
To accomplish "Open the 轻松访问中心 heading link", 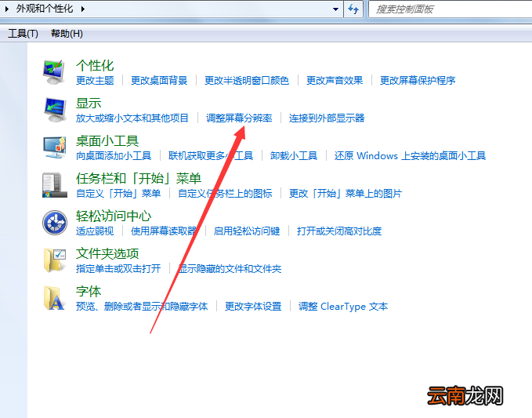I will pos(114,216).
